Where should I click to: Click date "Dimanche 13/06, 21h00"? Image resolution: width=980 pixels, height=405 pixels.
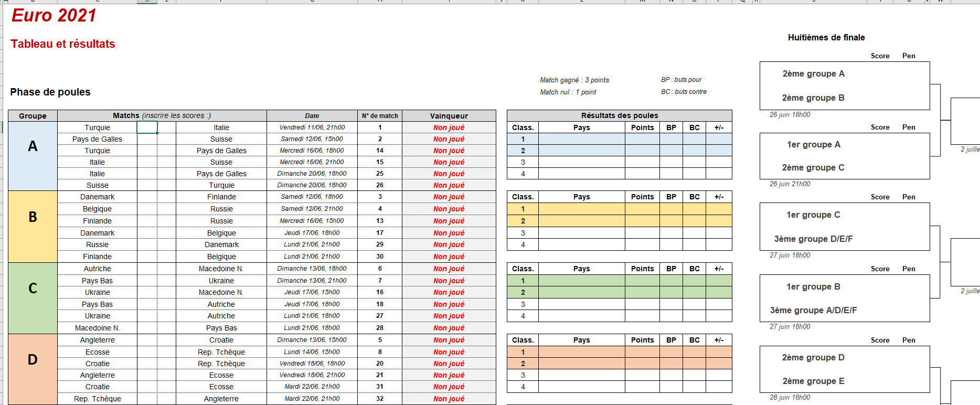point(312,281)
